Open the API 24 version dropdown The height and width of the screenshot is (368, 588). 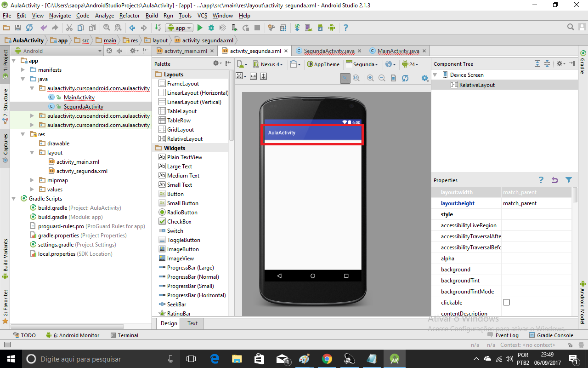click(410, 64)
